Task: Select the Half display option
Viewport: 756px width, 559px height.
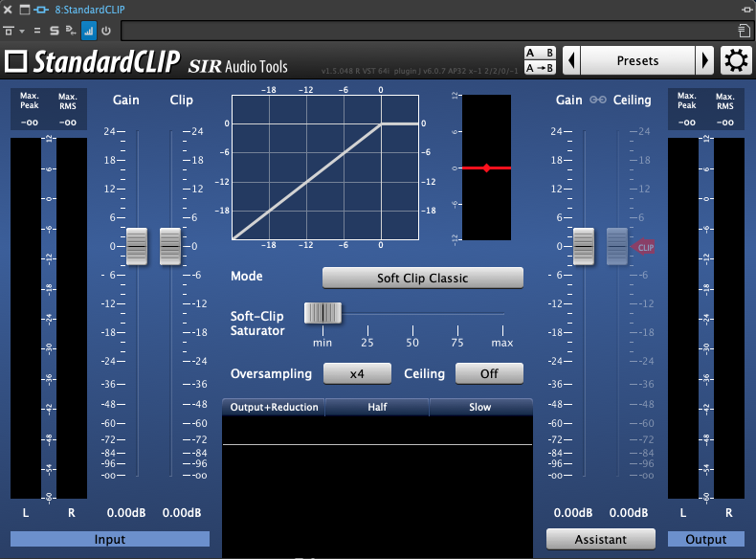Action: click(x=377, y=407)
